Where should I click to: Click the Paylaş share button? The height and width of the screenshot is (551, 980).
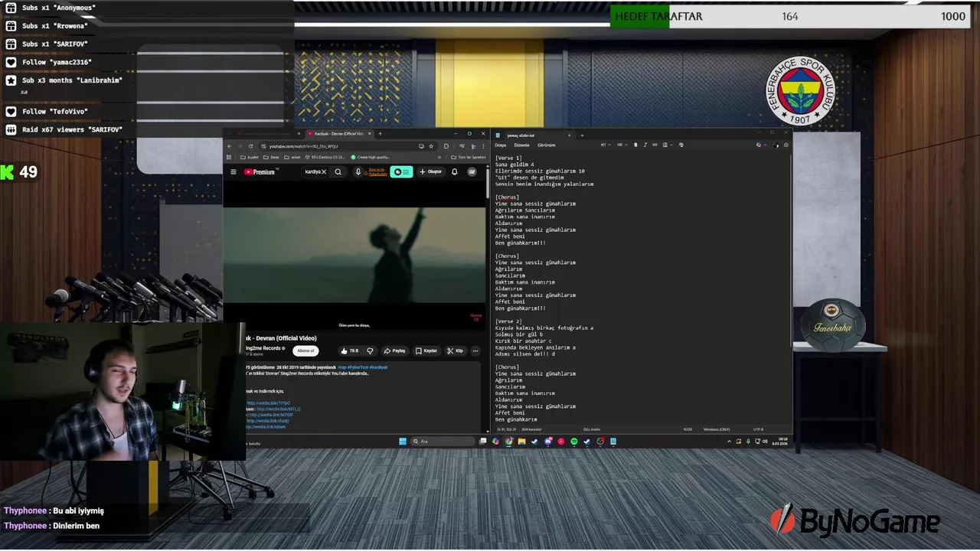(x=395, y=350)
